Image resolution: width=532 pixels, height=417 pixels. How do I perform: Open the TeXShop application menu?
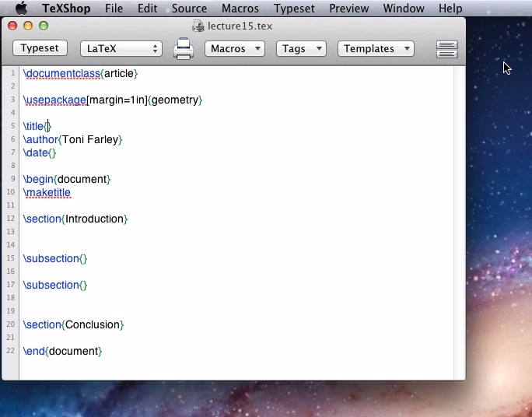[x=66, y=9]
